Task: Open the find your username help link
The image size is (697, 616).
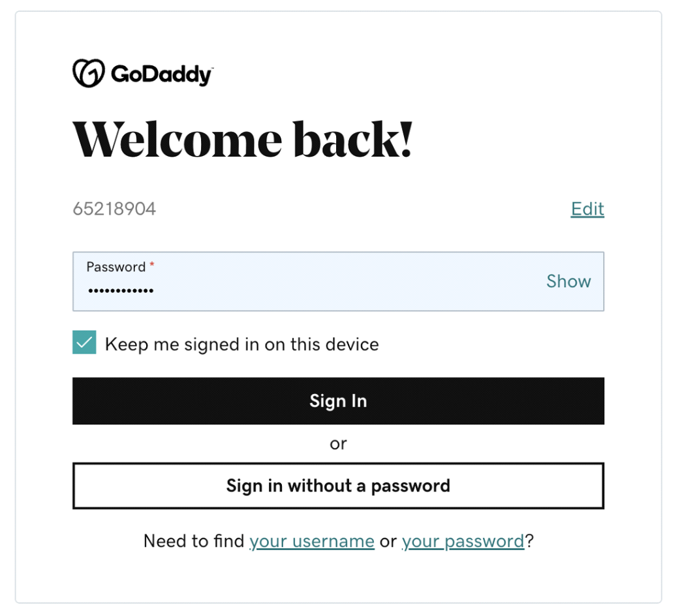Action: click(311, 540)
